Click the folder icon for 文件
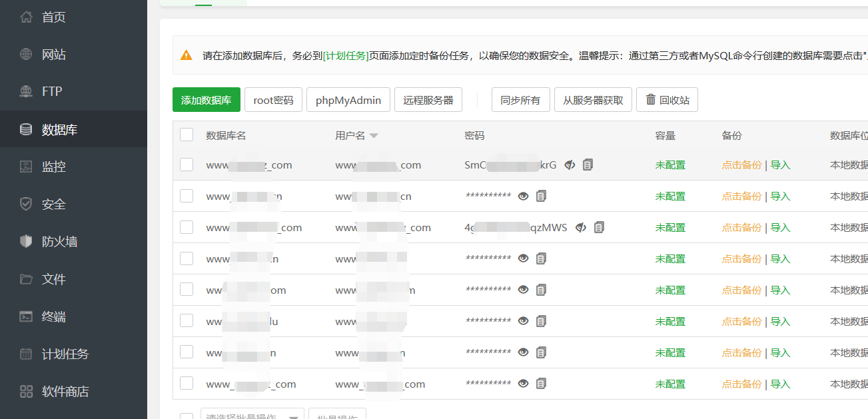868x419 pixels. 26,279
